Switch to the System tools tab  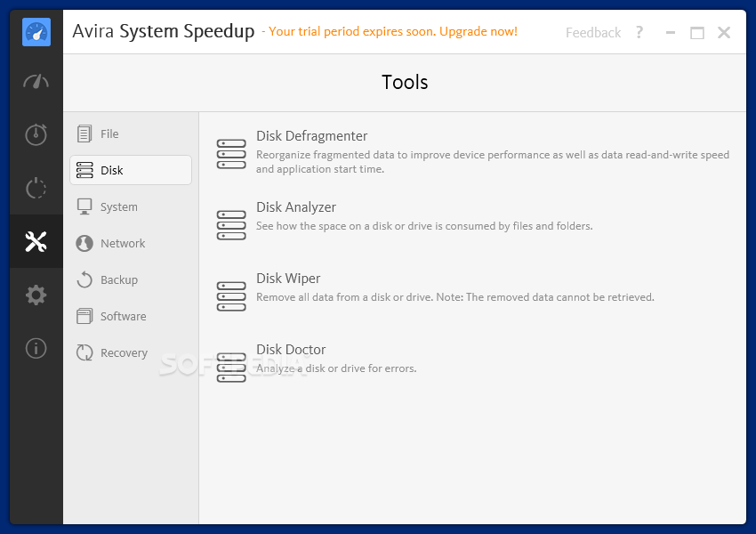coord(131,206)
